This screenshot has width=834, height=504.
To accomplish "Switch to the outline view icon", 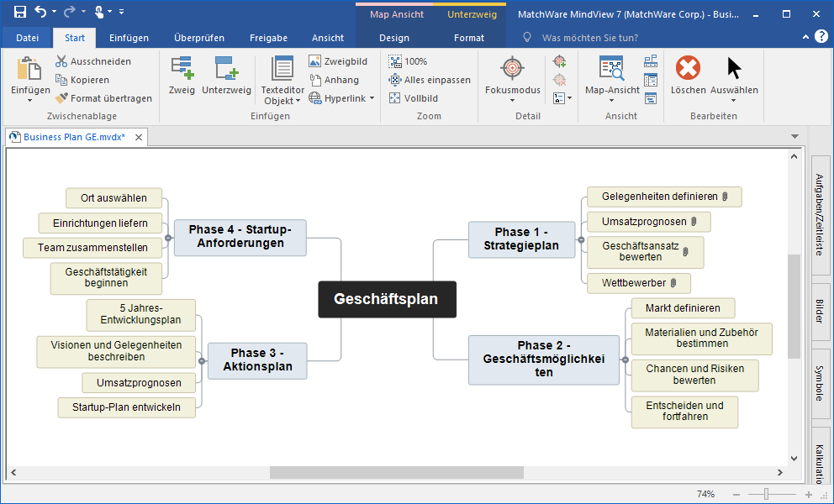I will [x=651, y=80].
